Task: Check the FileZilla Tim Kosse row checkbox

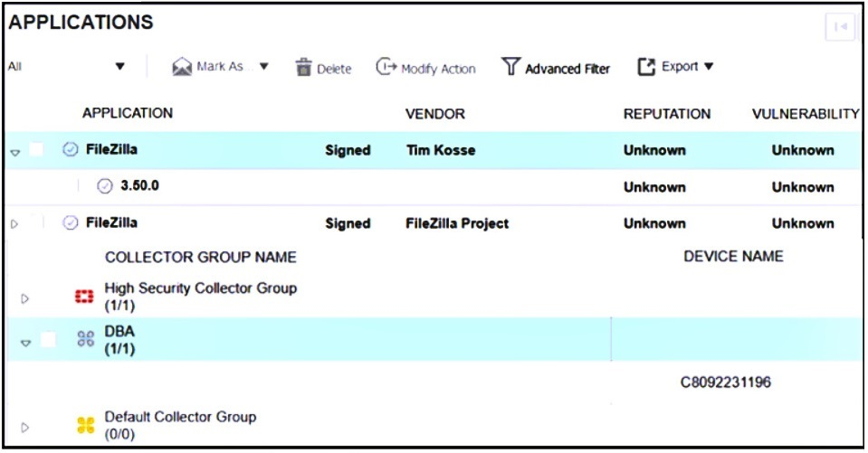Action: coord(37,150)
